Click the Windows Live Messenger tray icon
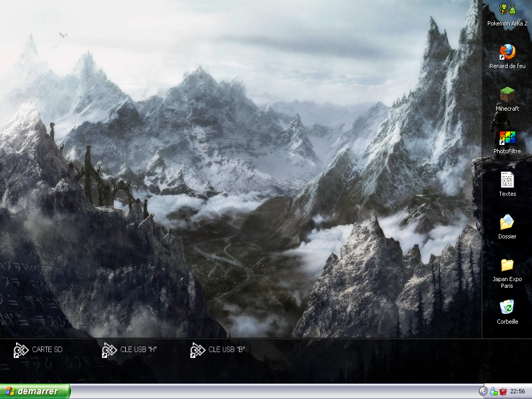Screen dimensions: 532x399 coord(494,392)
